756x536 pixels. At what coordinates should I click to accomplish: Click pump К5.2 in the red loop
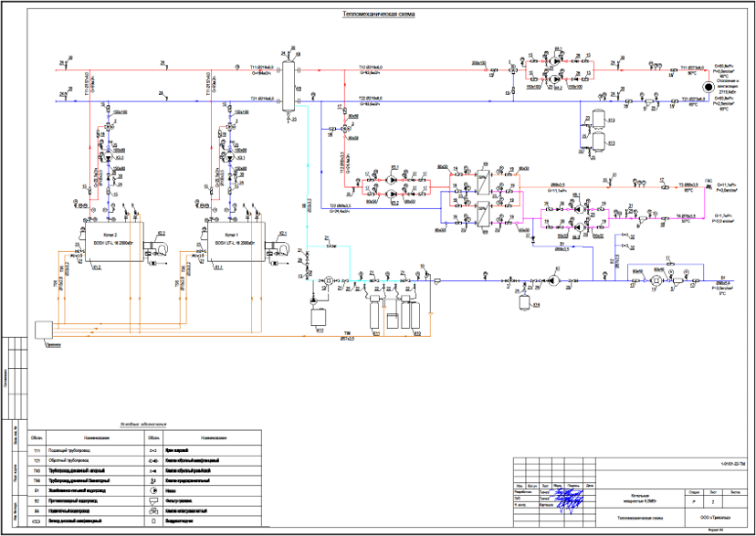pyautogui.click(x=392, y=194)
